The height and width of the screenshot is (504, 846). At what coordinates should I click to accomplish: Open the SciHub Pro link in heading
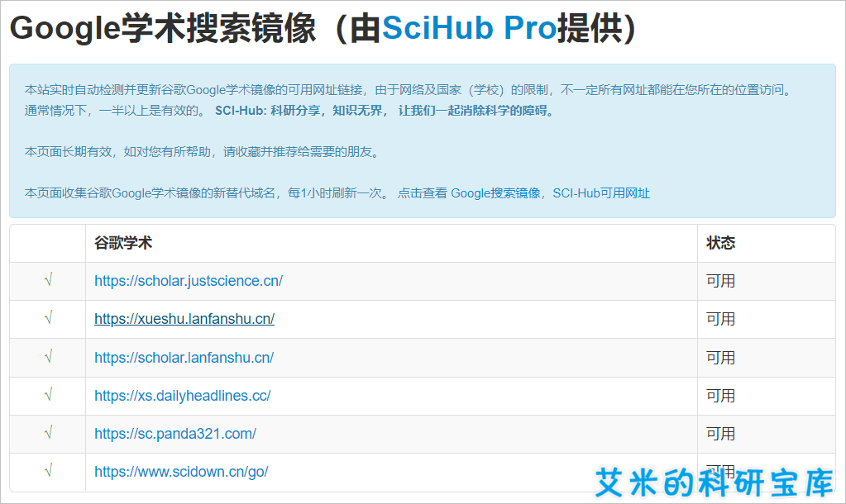[469, 28]
